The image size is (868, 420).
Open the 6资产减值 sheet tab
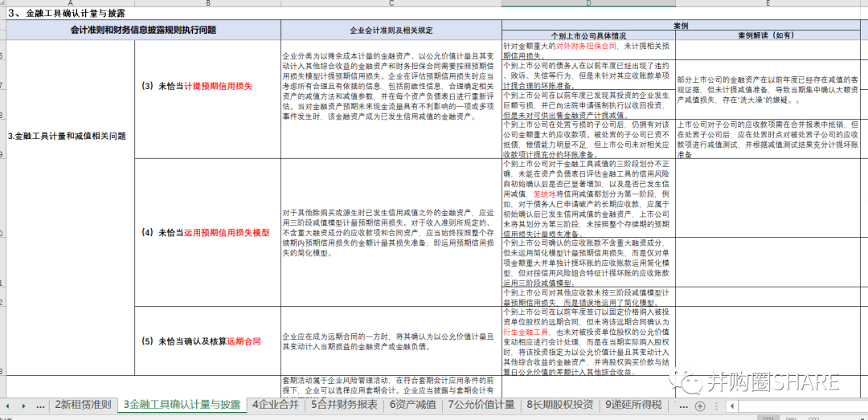coord(412,405)
